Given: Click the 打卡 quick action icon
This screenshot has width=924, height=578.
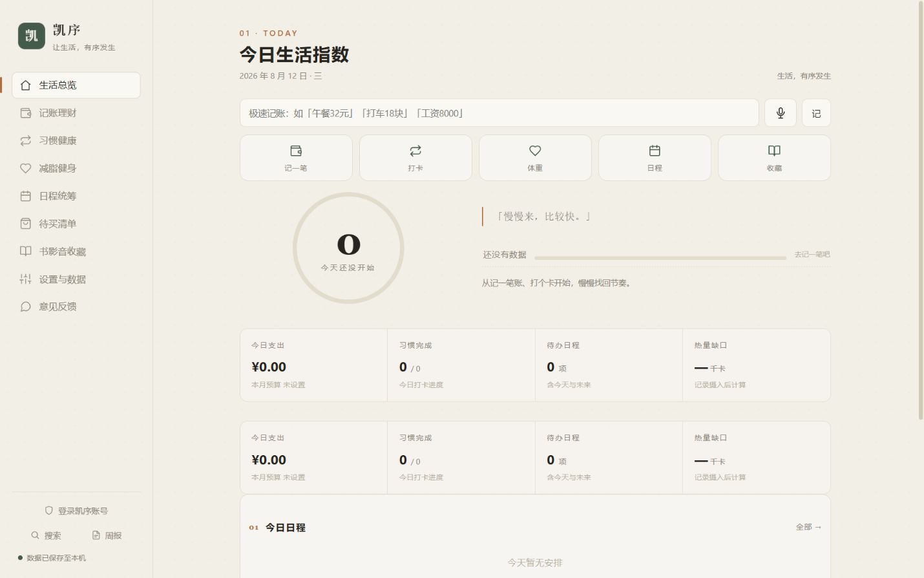Looking at the screenshot, I should coord(415,151).
